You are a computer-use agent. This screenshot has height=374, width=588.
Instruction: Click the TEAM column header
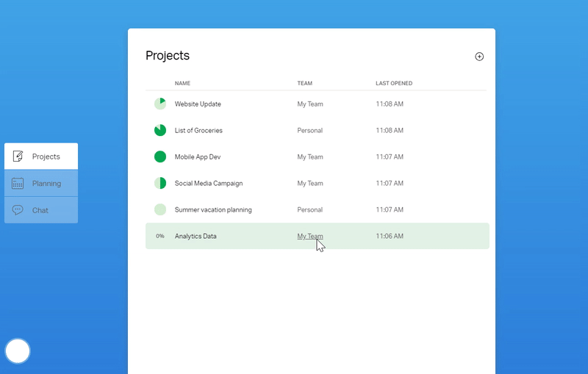305,83
